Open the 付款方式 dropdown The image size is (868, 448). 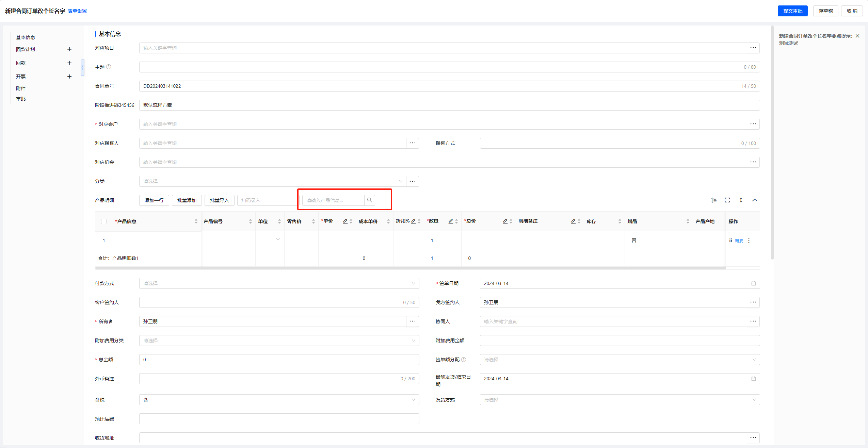(279, 283)
